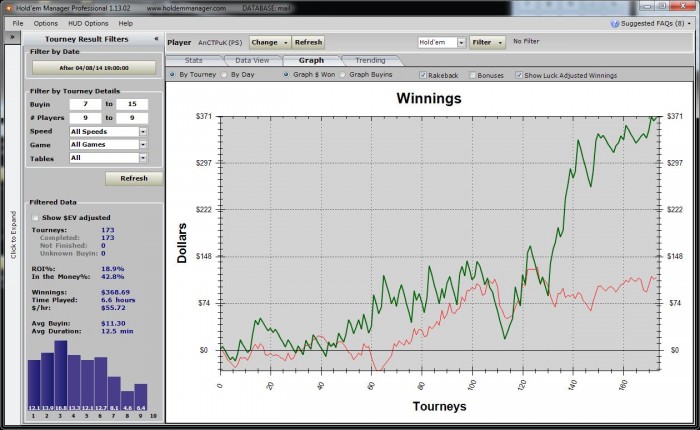The width and height of the screenshot is (700, 430).
Task: Open the Hold'em game type combo box
Action: (x=442, y=42)
